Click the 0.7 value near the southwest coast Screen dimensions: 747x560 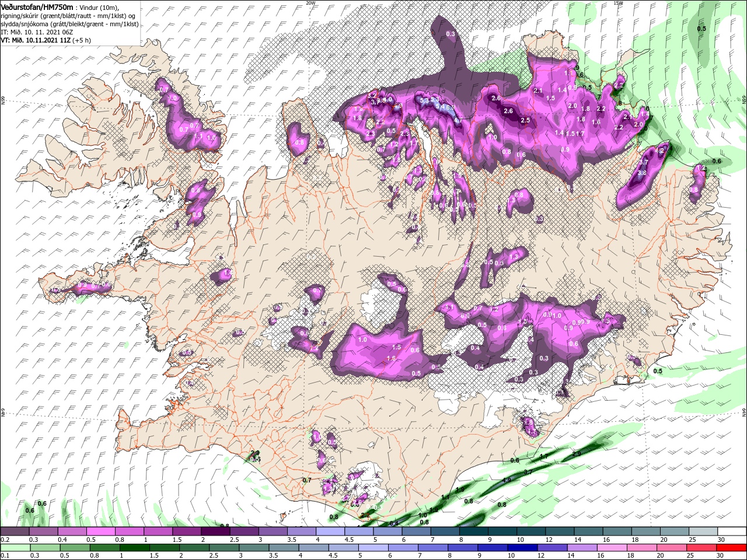(x=308, y=480)
